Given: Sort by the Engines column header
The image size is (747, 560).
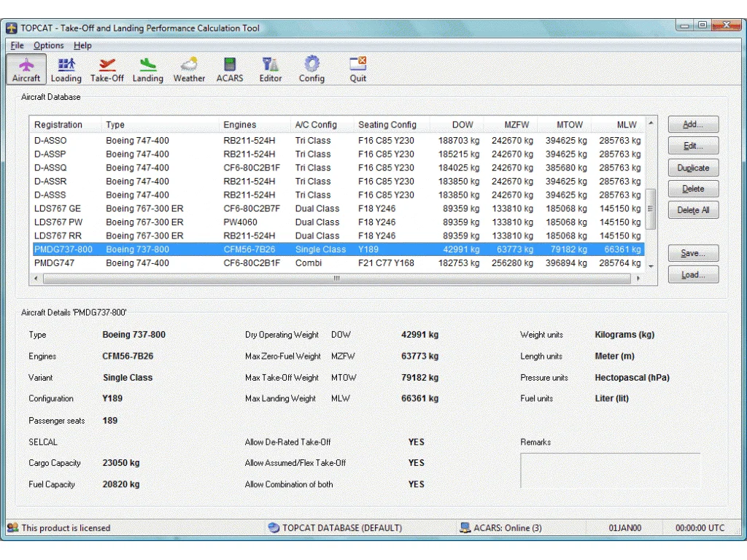Looking at the screenshot, I should (255, 125).
